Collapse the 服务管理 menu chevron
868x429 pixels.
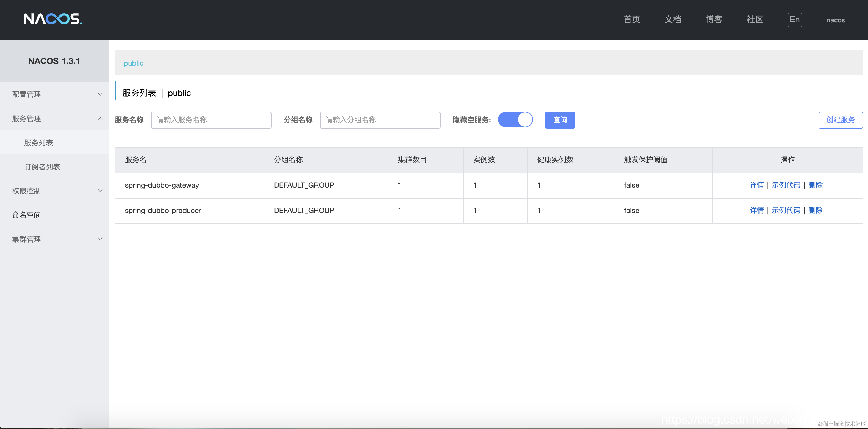100,119
